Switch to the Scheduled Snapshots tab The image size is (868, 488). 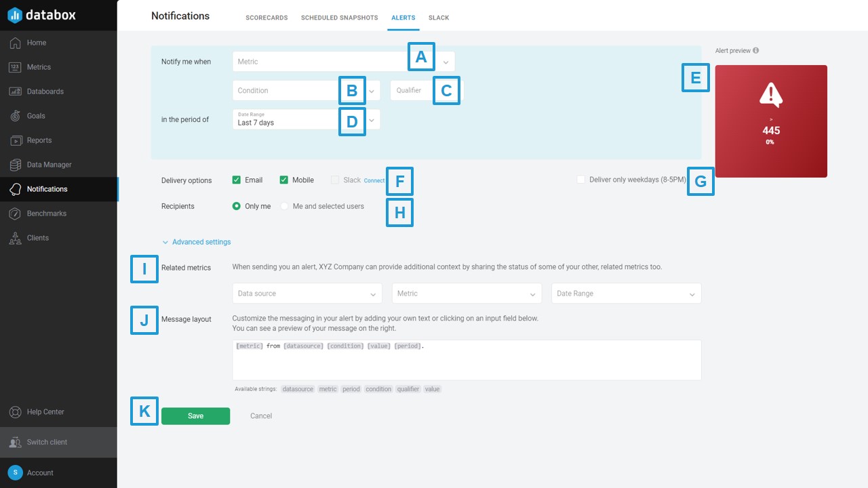pyautogui.click(x=339, y=18)
